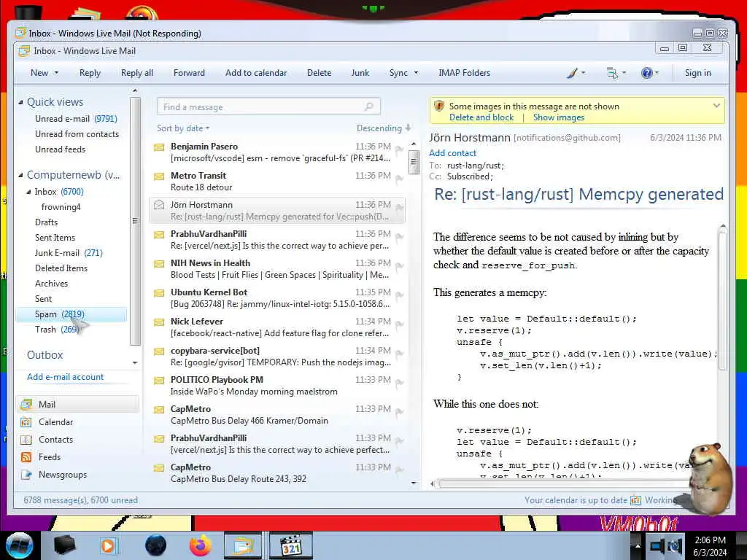Open the Contacts view
Screen dimensions: 747x560
coord(55,440)
